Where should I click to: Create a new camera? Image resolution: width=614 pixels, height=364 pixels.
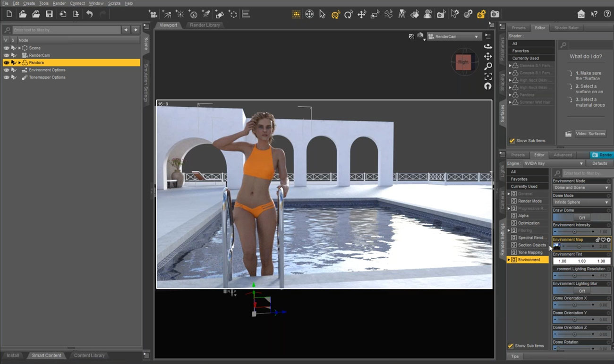pos(153,14)
